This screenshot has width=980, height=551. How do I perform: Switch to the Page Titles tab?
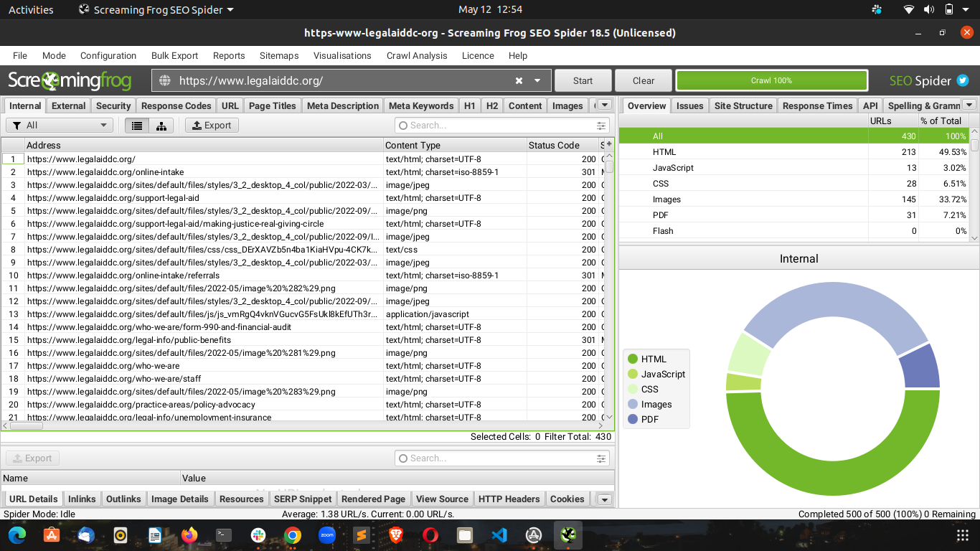pyautogui.click(x=273, y=105)
